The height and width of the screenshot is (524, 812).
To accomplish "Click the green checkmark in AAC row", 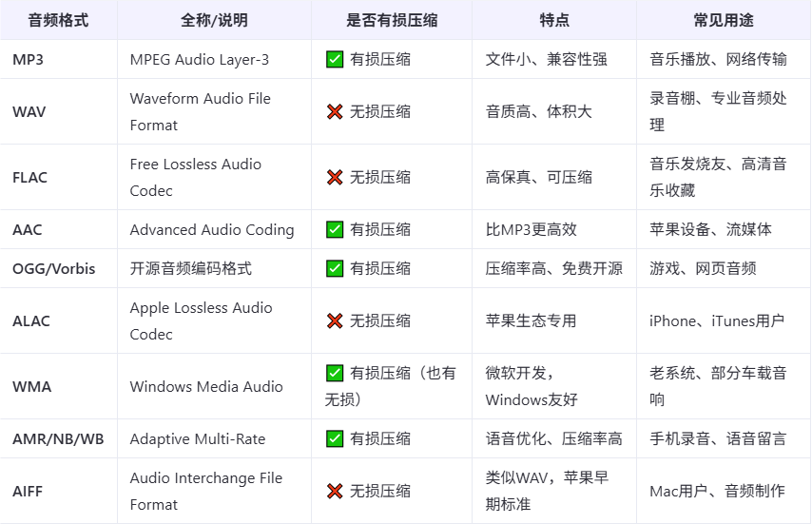I will pyautogui.click(x=335, y=229).
